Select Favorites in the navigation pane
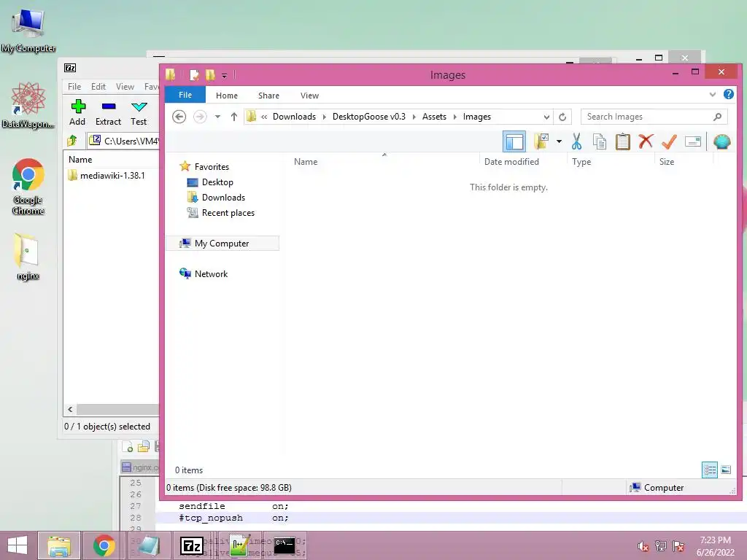This screenshot has width=747, height=560. pyautogui.click(x=212, y=167)
